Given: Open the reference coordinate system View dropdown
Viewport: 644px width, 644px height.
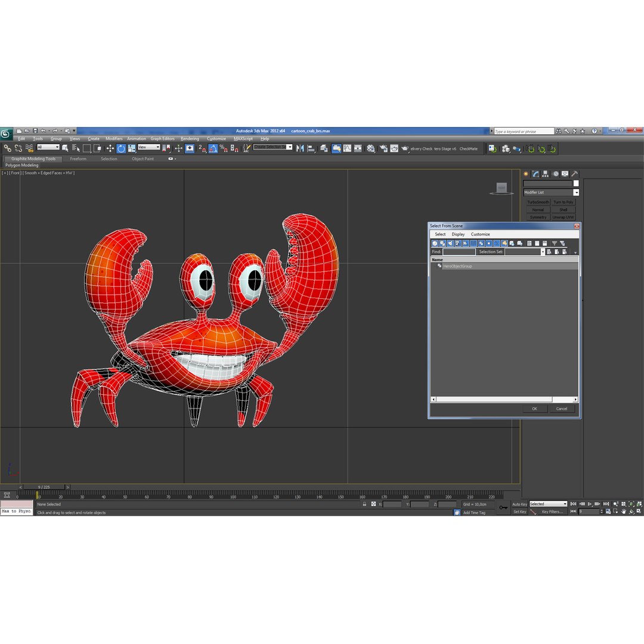Looking at the screenshot, I should [x=148, y=147].
